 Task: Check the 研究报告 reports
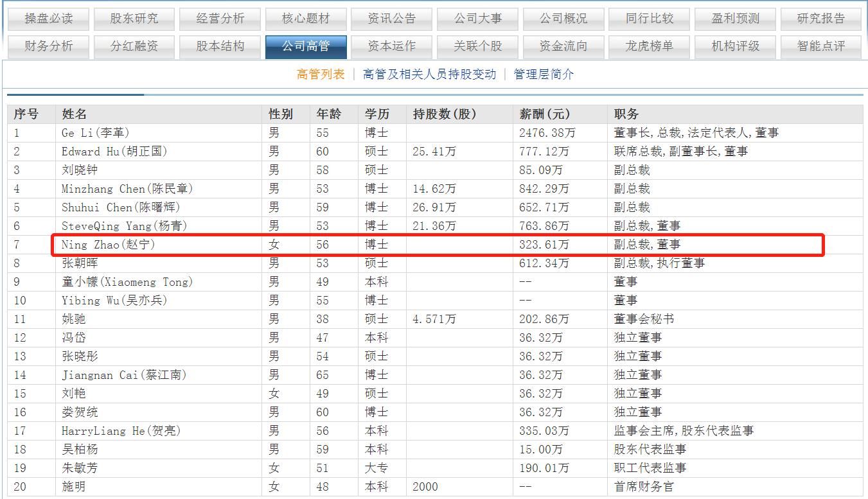821,18
